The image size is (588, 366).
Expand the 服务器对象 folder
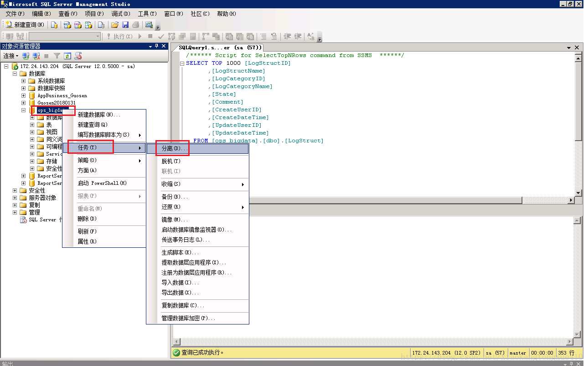point(15,198)
